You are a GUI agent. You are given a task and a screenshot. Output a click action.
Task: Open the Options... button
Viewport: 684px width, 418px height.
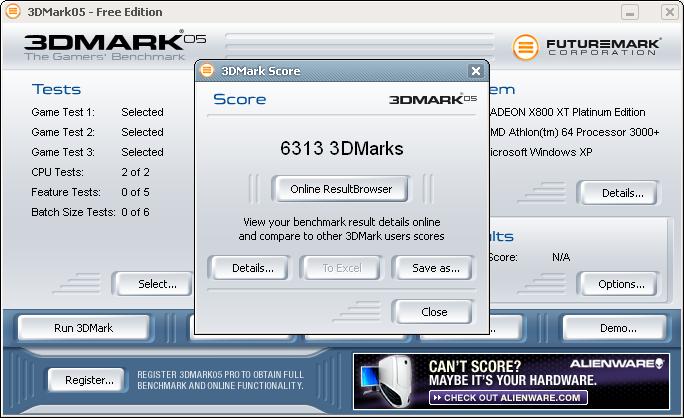click(x=618, y=284)
